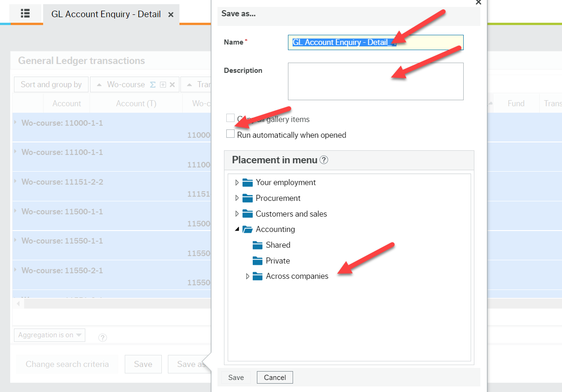562x392 pixels.
Task: Click inside the Description text box
Action: (376, 81)
